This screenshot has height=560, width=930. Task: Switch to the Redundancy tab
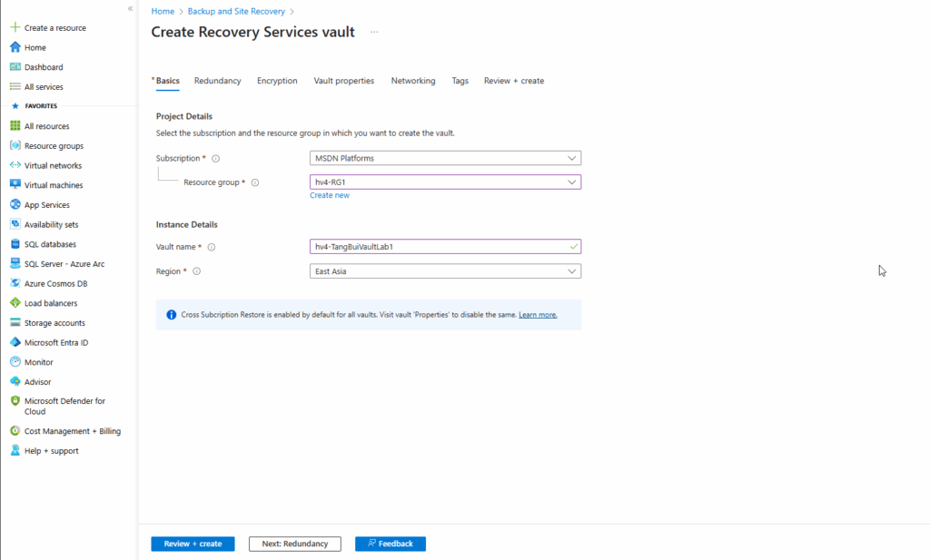(218, 81)
